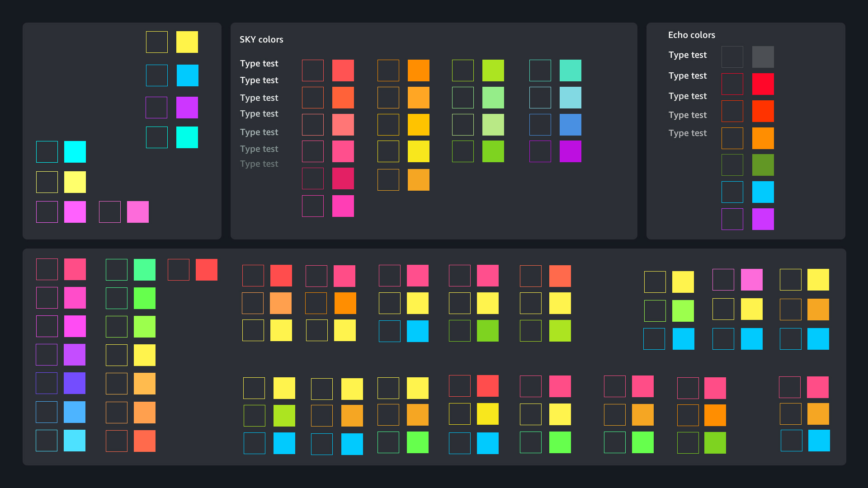The image size is (868, 488).
Task: Pick bright orange swatch topping SKY orange column
Action: 418,70
